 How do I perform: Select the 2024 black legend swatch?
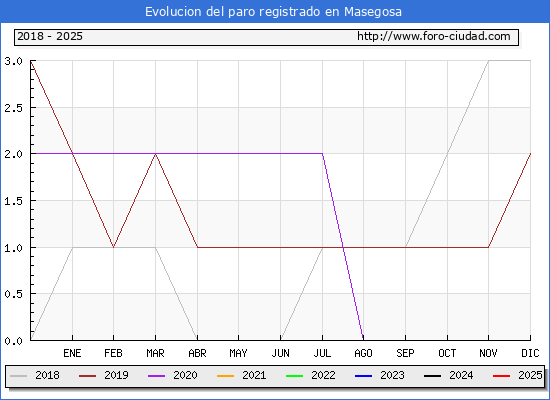click(432, 376)
